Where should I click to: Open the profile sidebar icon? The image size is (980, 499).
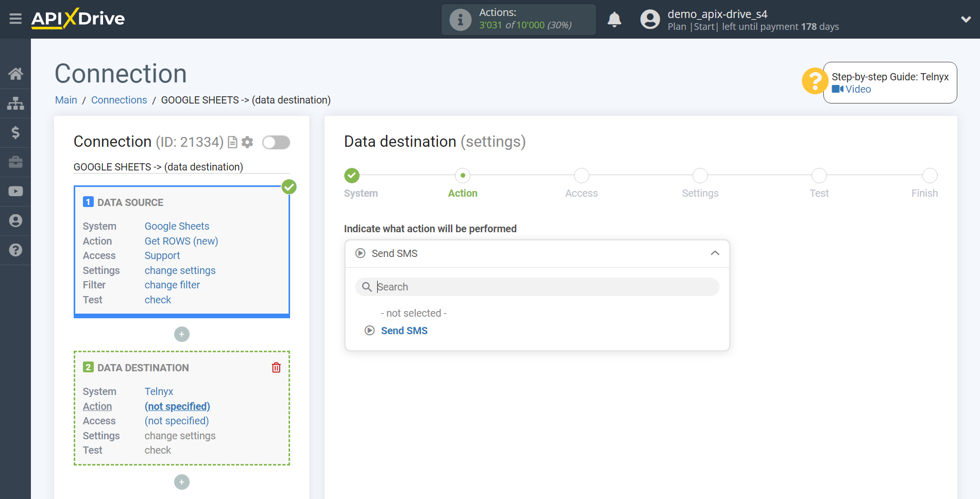pos(15,220)
